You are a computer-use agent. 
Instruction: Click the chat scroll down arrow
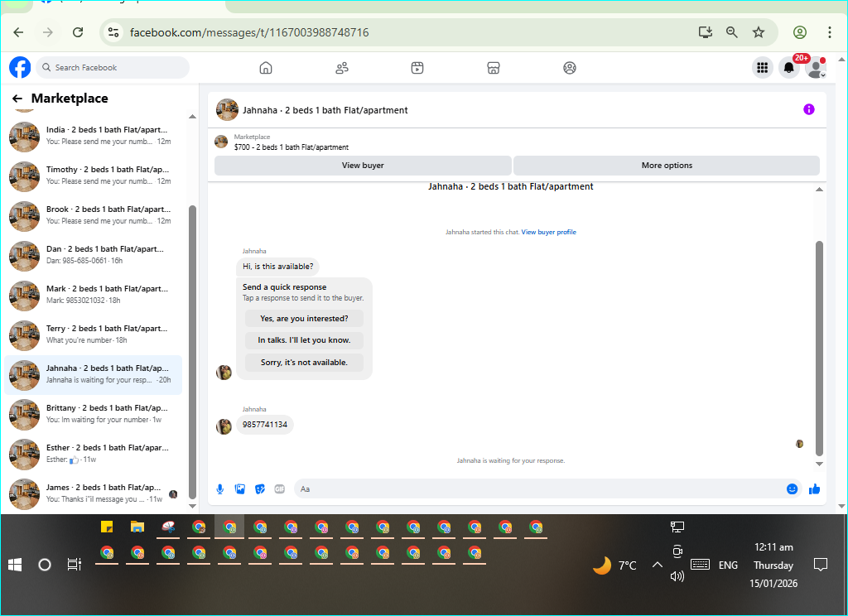coord(819,464)
